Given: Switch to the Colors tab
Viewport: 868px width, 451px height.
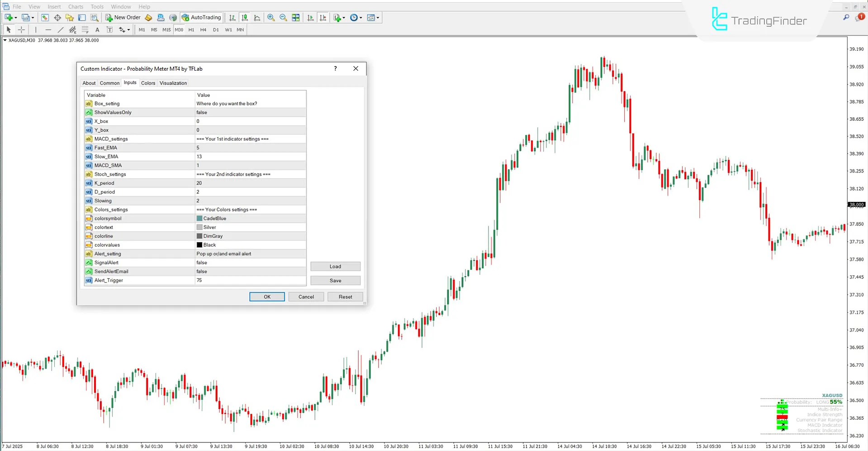Looking at the screenshot, I should (148, 83).
